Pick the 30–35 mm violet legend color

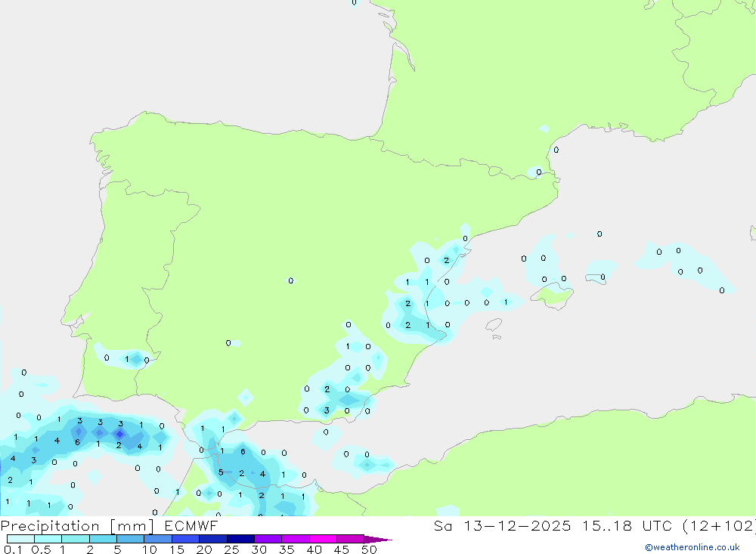[268, 539]
